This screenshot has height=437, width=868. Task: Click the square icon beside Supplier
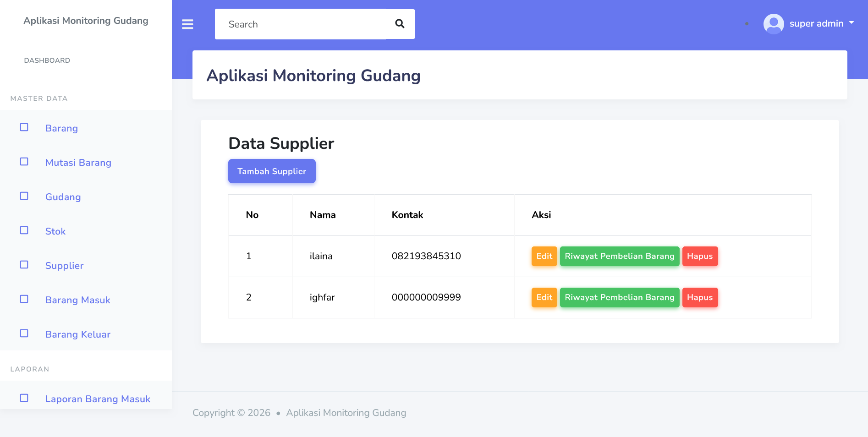24,265
